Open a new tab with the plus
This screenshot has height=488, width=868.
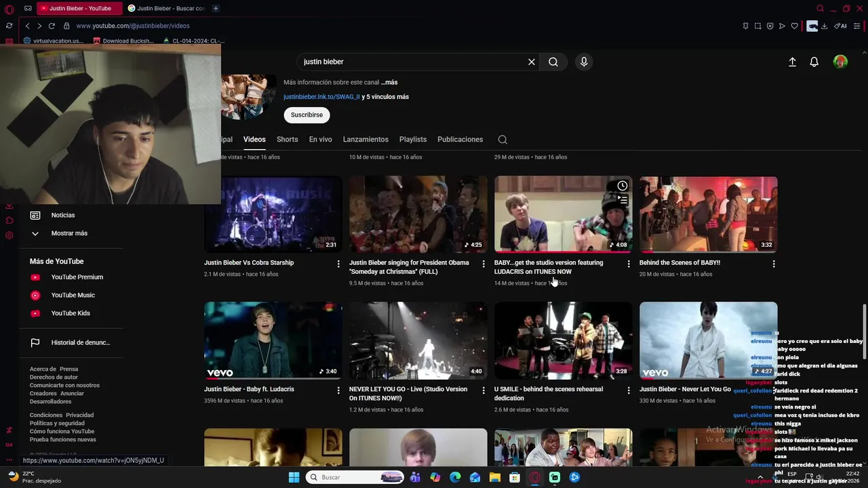coord(216,8)
